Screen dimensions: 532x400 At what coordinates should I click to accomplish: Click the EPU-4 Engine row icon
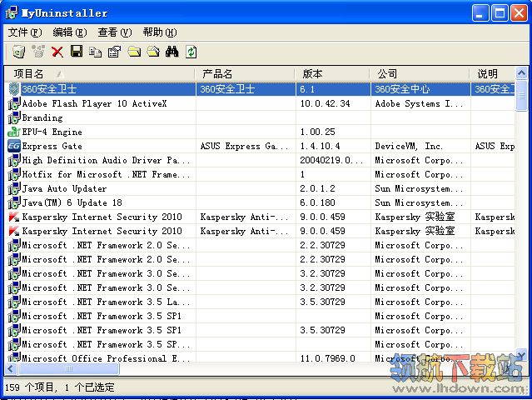coord(13,132)
